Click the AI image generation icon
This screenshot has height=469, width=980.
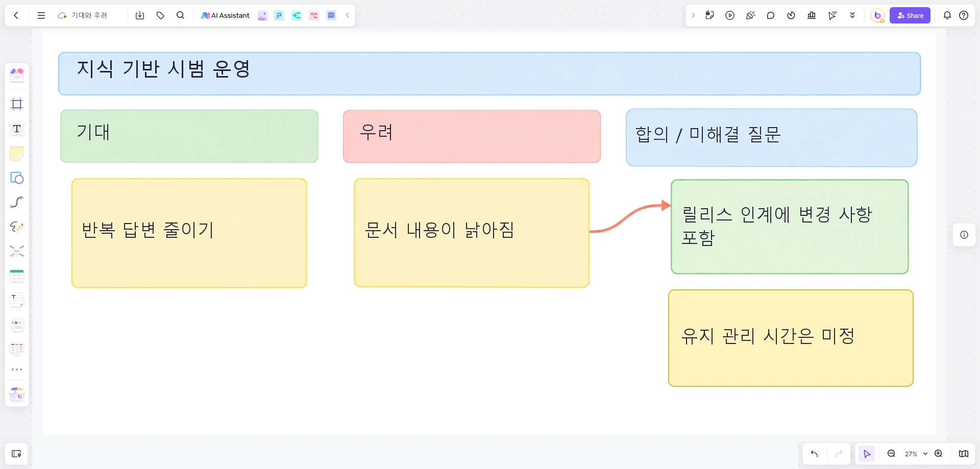pos(262,15)
